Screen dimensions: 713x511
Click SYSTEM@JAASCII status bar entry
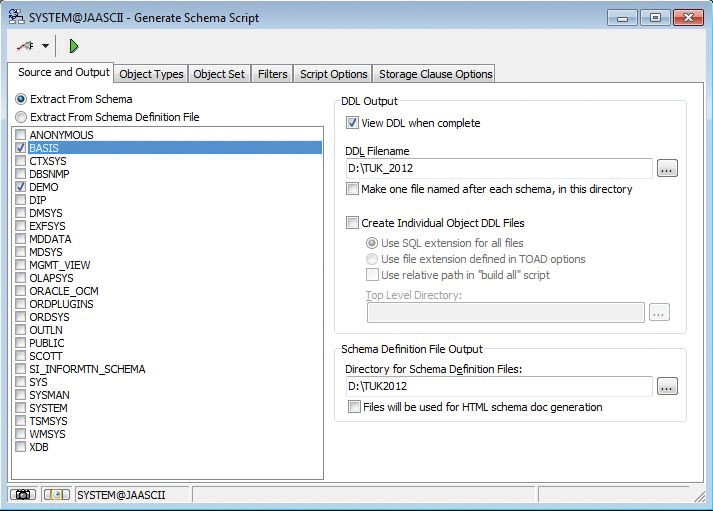(132, 495)
